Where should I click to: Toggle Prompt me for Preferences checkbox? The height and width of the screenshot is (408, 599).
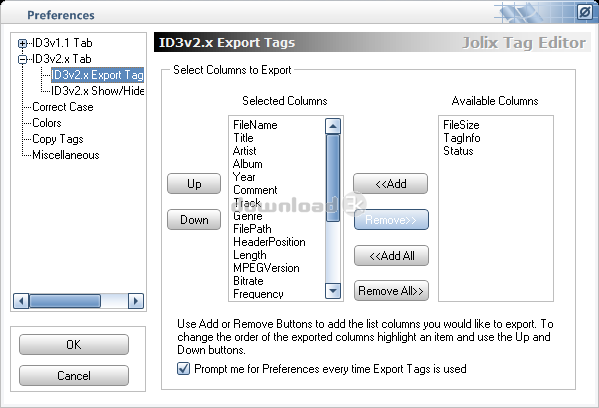click(x=183, y=369)
